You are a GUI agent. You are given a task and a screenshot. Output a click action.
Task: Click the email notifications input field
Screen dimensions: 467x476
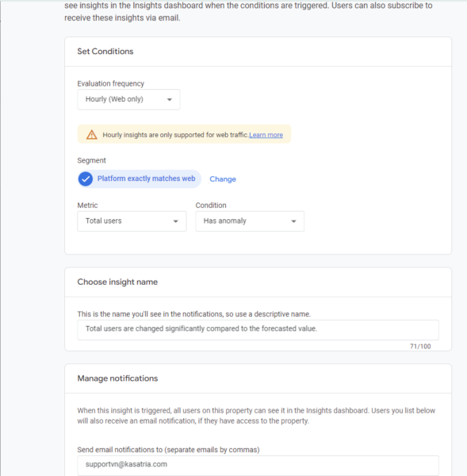point(258,465)
